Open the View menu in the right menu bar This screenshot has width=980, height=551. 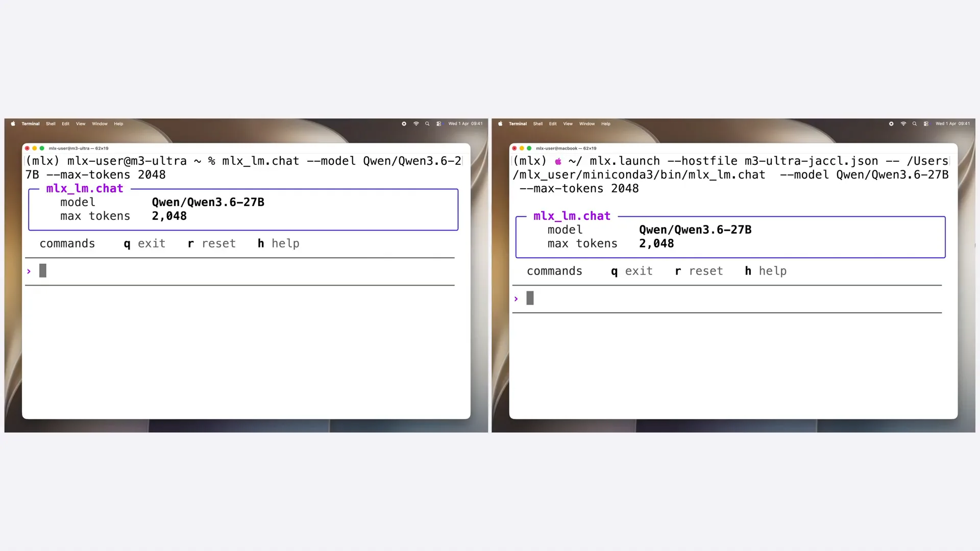(568, 123)
